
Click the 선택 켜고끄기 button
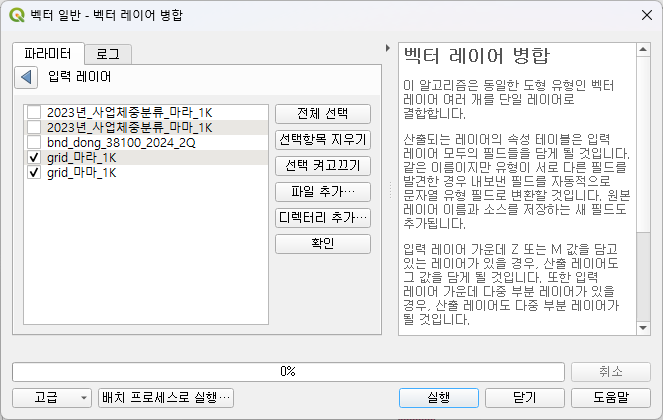tap(323, 166)
